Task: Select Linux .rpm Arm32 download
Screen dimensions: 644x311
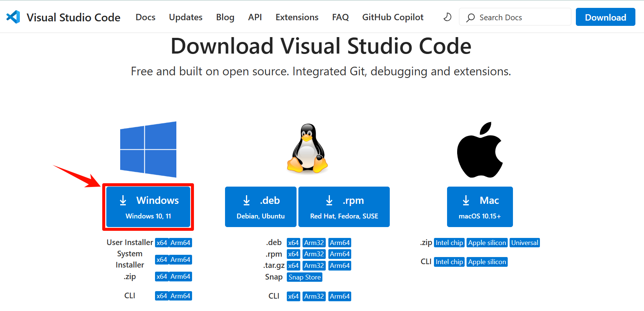Action: point(314,254)
